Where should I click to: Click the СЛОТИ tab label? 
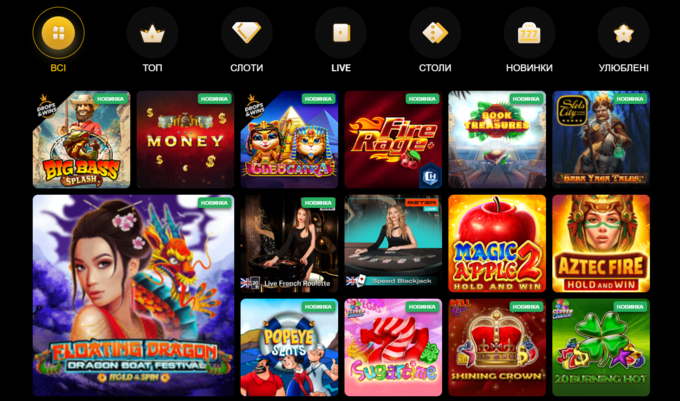point(247,68)
